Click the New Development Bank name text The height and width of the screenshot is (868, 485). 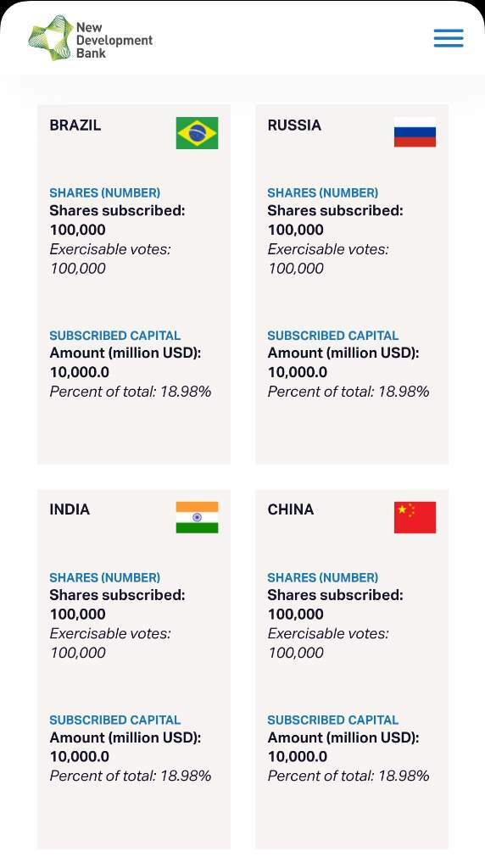(114, 41)
